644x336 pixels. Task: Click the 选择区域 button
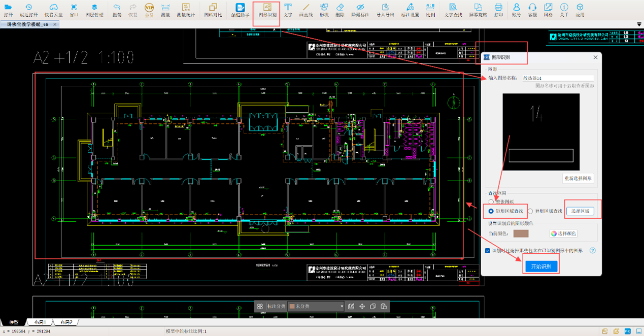coord(580,211)
